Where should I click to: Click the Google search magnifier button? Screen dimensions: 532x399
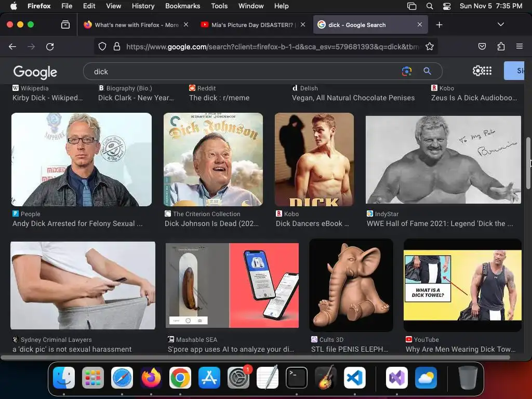pos(428,71)
